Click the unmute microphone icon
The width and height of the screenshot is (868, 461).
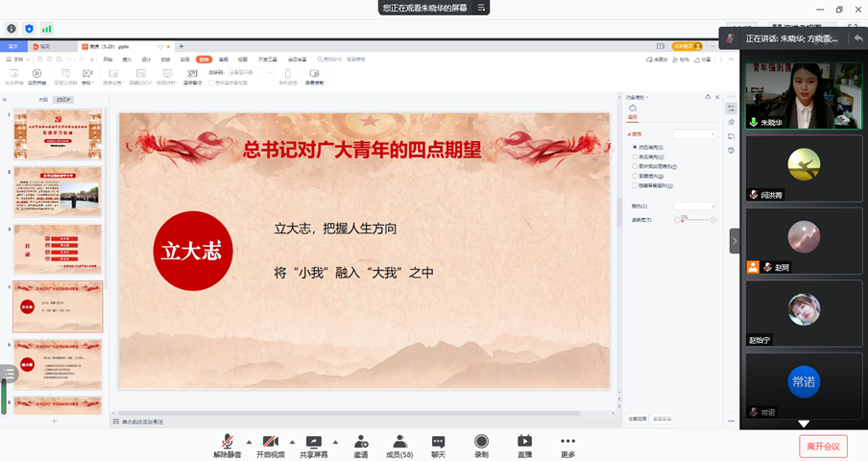pyautogui.click(x=228, y=442)
